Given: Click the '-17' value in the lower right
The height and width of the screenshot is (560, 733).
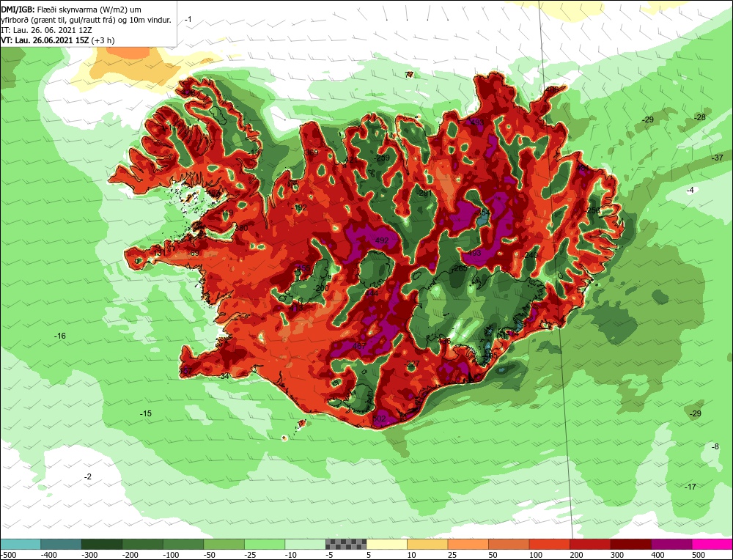Looking at the screenshot, I should tap(690, 487).
